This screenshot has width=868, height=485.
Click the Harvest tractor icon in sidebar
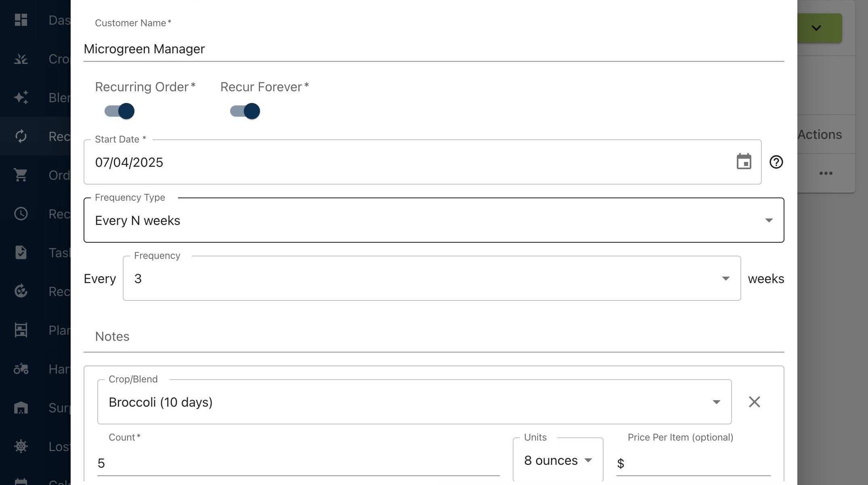click(x=21, y=369)
